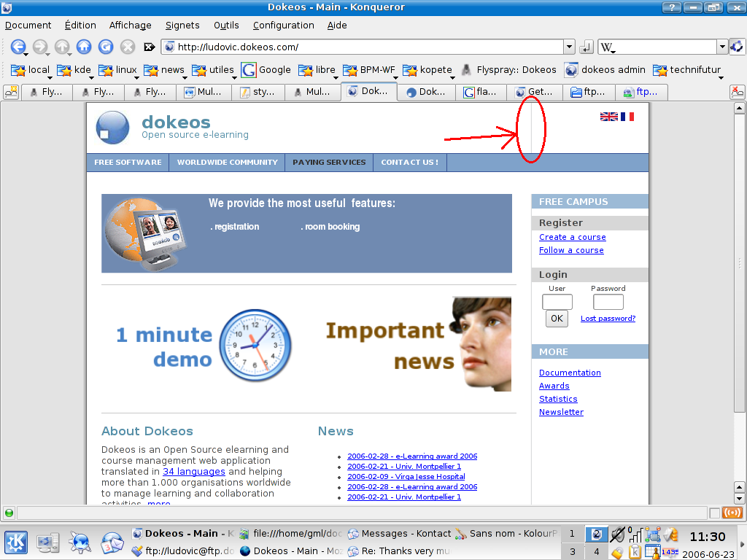This screenshot has height=560, width=747.
Task: Open the Google bookmark
Action: [x=266, y=70]
